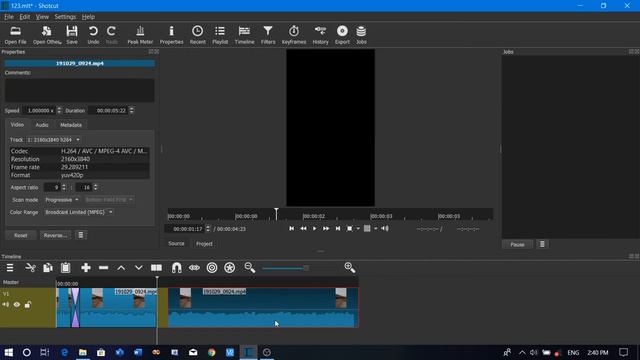640x360 pixels.
Task: Open the Jobs panel menu button
Action: click(x=542, y=244)
